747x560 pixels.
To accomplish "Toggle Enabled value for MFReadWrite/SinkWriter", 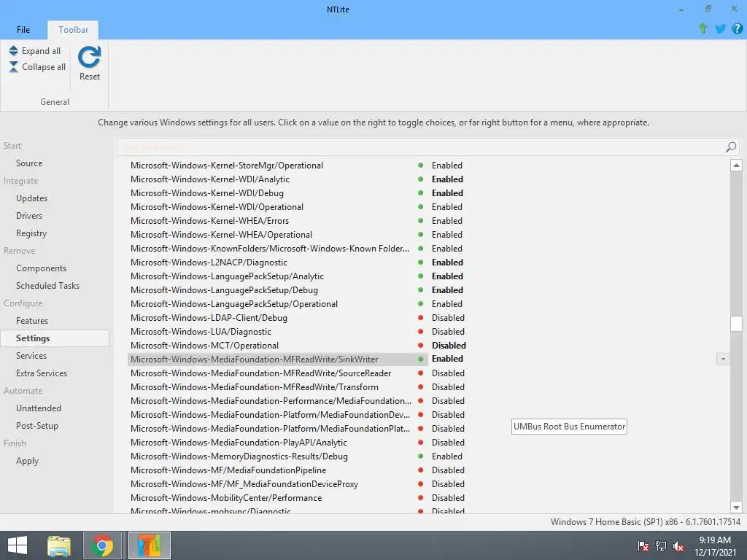I will [447, 359].
